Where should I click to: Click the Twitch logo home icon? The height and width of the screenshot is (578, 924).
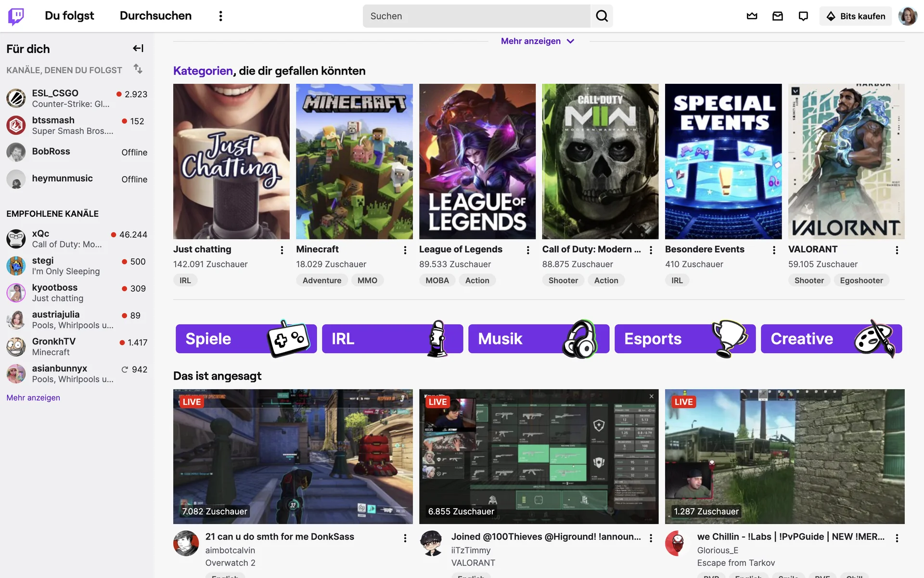tap(16, 16)
